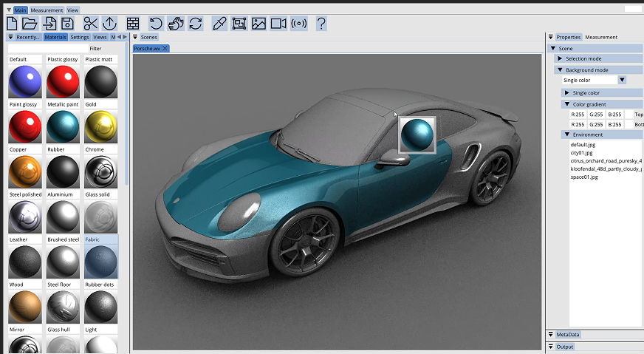Open the Recently... panel tab
Image resolution: width=644 pixels, height=354 pixels.
click(28, 37)
